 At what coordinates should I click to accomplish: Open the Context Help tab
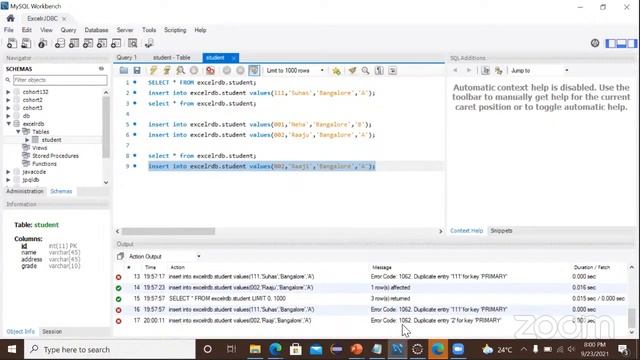(x=467, y=231)
